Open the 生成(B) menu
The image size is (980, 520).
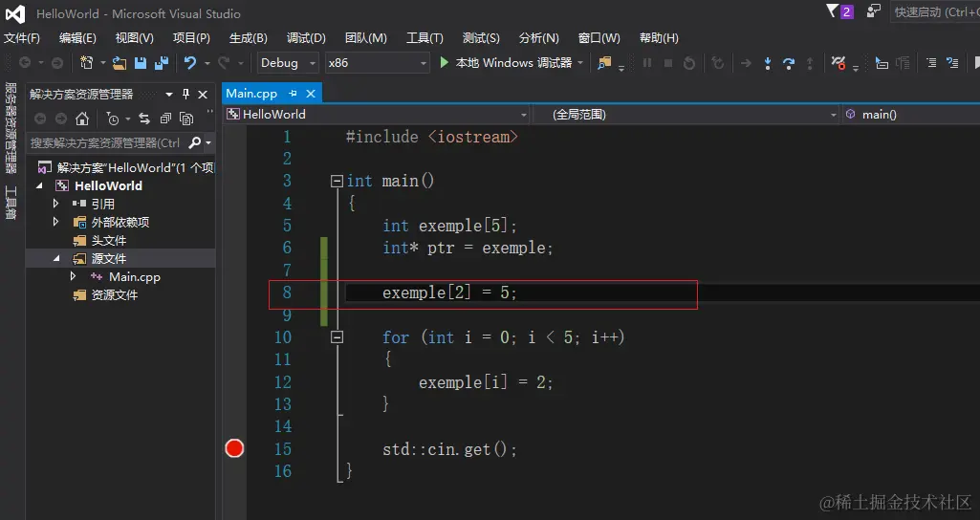click(249, 38)
